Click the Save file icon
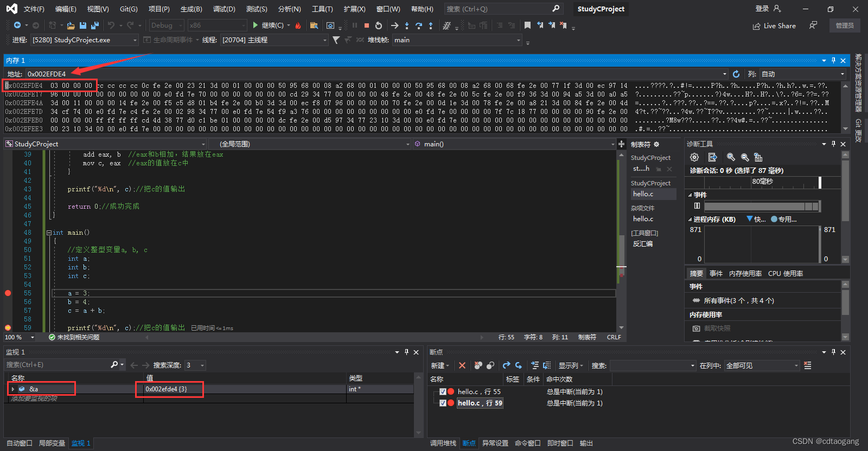The image size is (868, 451). tap(83, 25)
